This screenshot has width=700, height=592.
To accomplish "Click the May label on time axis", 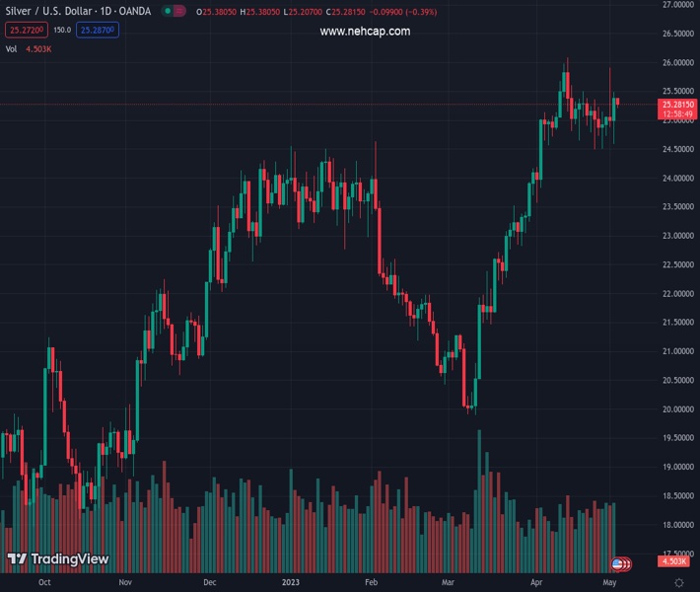I will [609, 583].
